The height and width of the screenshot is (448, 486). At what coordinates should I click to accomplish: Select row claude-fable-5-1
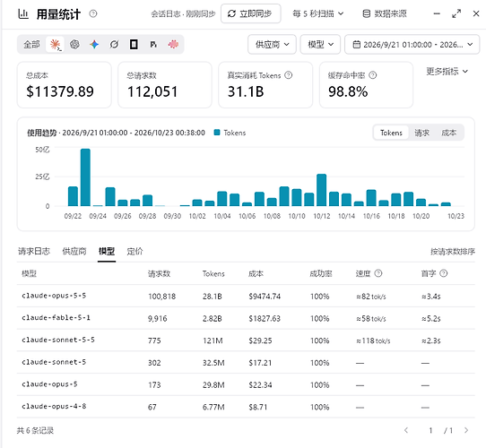(x=246, y=318)
